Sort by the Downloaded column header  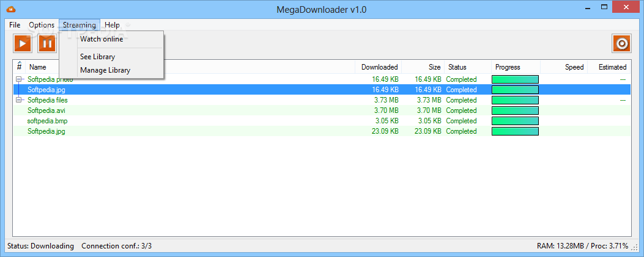coord(379,67)
